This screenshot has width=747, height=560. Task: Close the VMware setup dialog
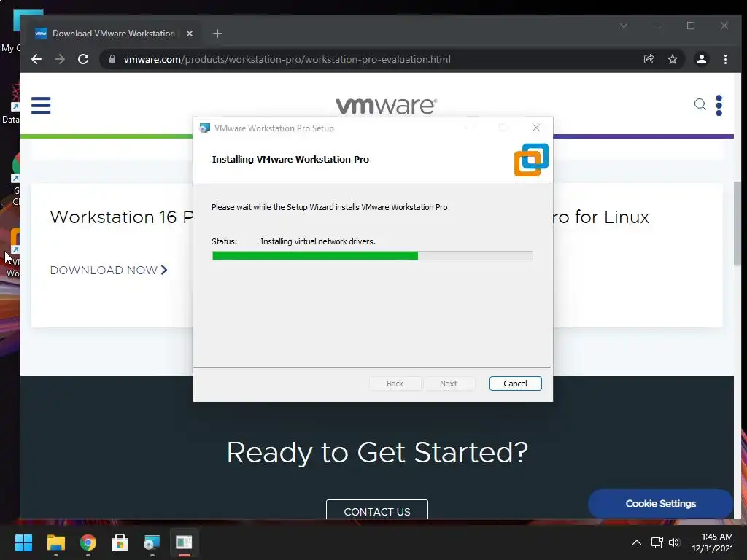536,128
